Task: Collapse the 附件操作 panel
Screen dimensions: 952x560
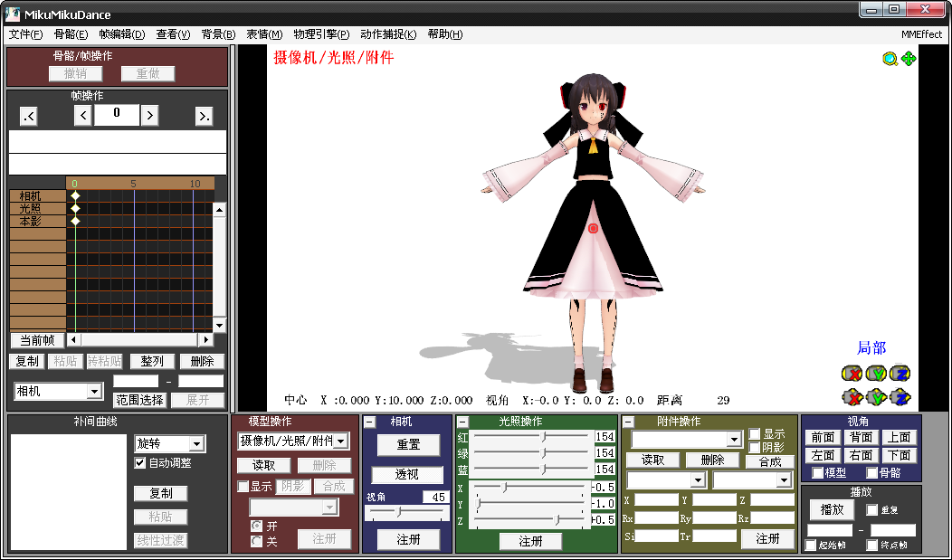Action: point(628,422)
